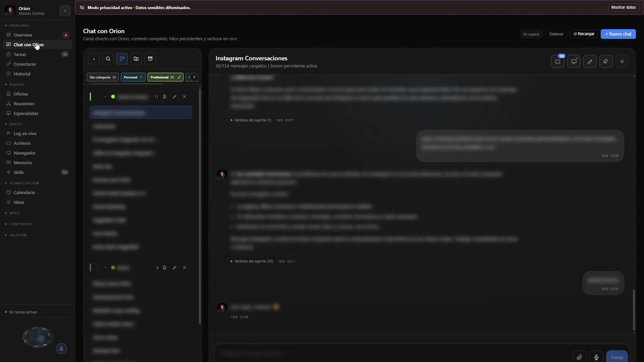This screenshot has height=362, width=644.
Task: Select the Profesional category chip
Action: coord(162,77)
